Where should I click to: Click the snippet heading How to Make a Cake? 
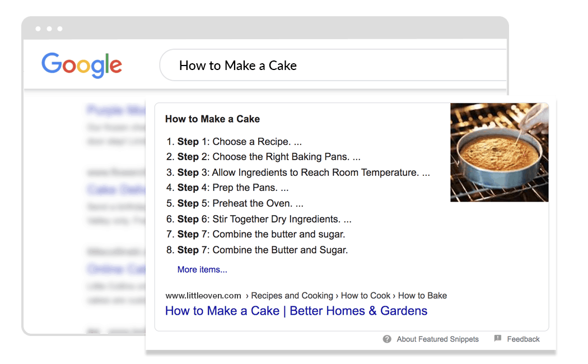tap(213, 119)
